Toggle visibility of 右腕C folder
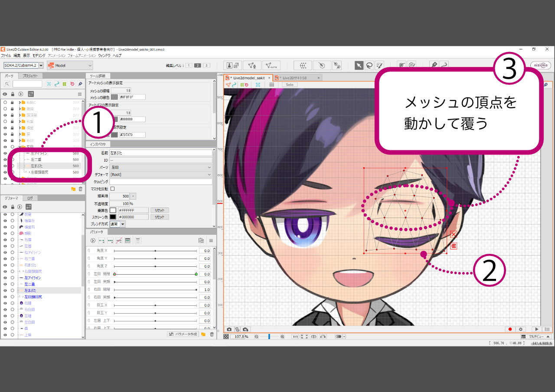Image resolution: width=555 pixels, height=392 pixels. 5,102
